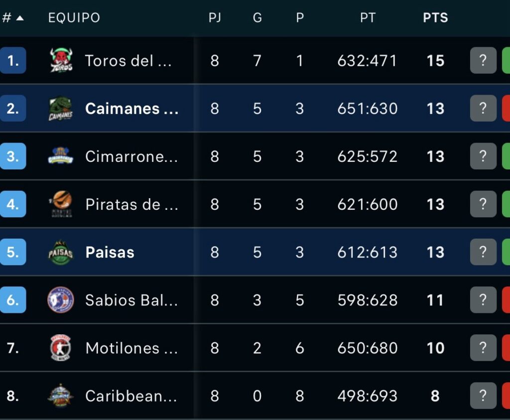Open the Motilones team name link
The height and width of the screenshot is (420, 510).
click(131, 348)
